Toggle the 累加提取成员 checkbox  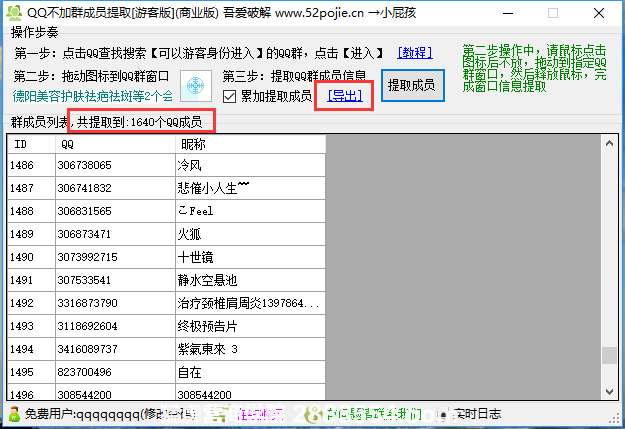pyautogui.click(x=230, y=96)
